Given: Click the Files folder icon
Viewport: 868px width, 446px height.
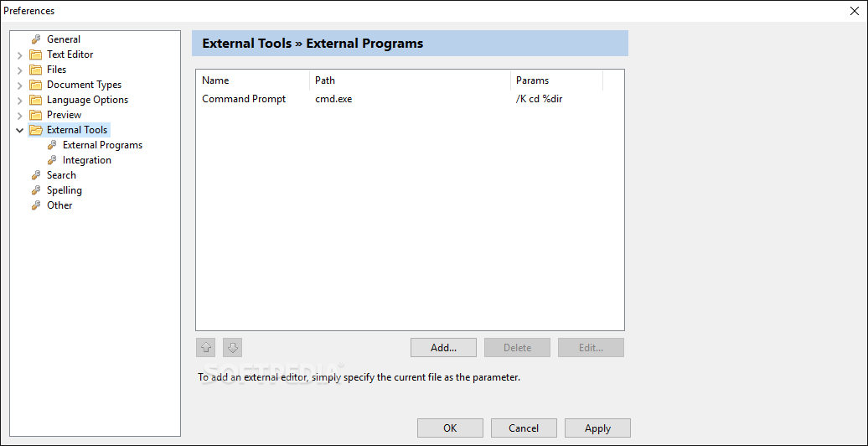Looking at the screenshot, I should [x=36, y=70].
